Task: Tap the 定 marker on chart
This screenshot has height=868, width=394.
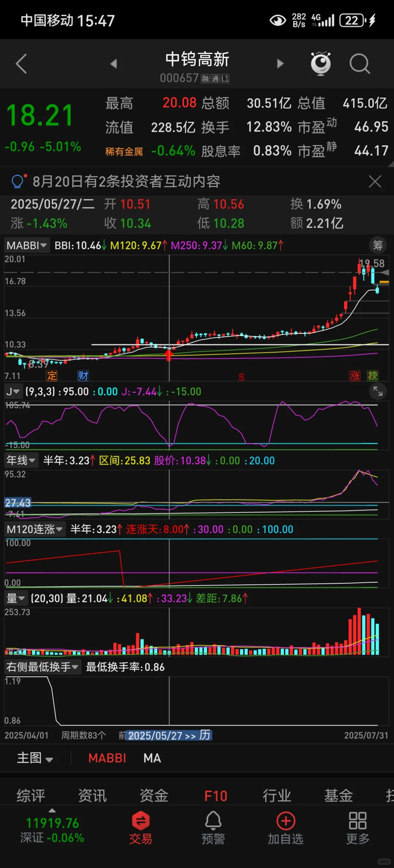Action: pos(52,375)
